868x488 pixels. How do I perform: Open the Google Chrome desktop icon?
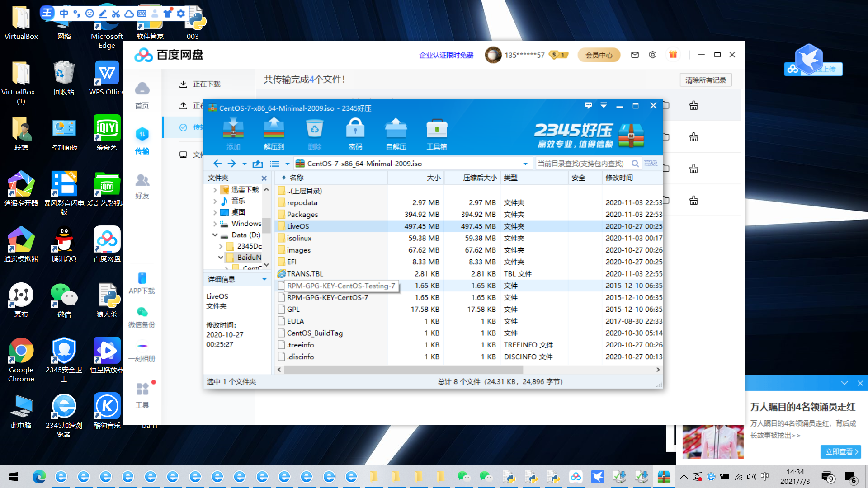[x=21, y=360]
